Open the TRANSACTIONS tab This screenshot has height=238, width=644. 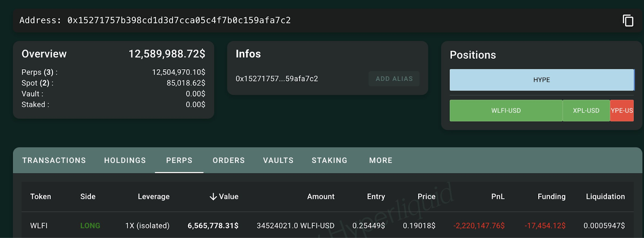coord(54,160)
